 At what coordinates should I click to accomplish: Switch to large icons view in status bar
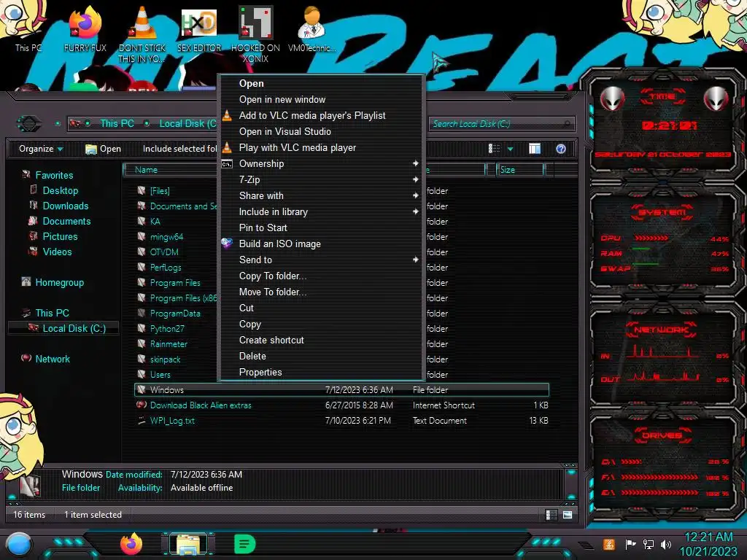[567, 515]
